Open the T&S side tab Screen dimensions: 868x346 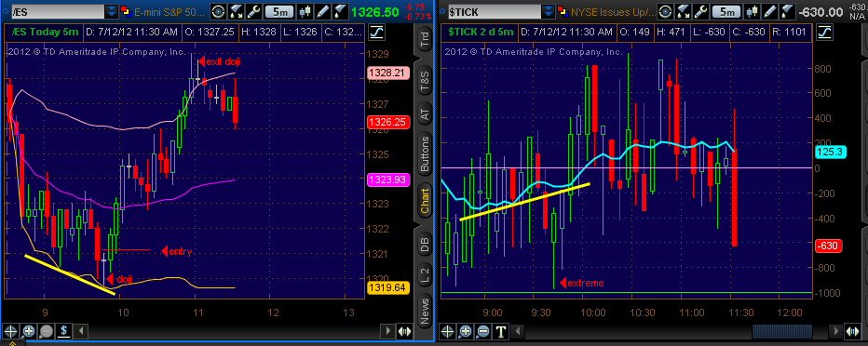(425, 81)
